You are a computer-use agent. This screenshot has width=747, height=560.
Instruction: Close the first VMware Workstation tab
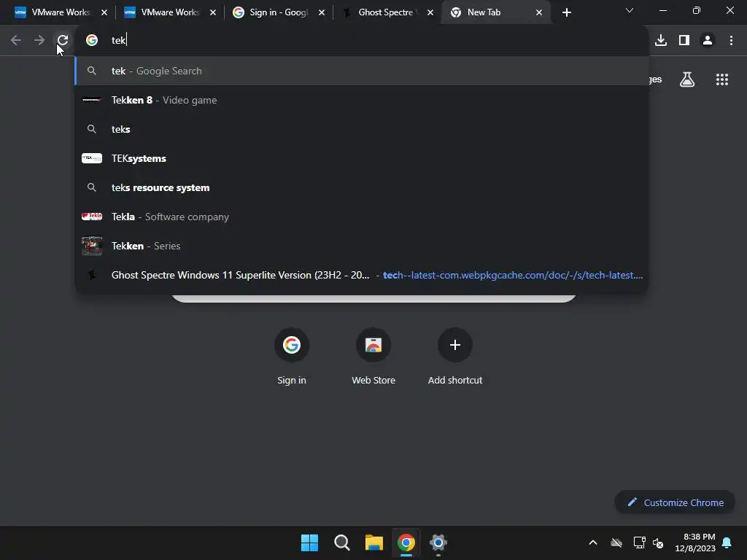point(104,13)
